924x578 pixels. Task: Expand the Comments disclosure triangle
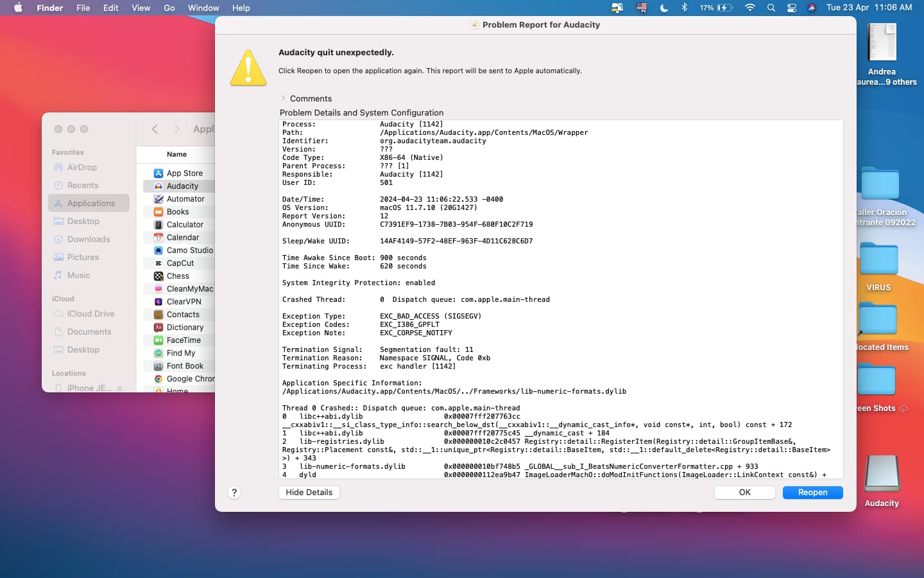click(283, 98)
